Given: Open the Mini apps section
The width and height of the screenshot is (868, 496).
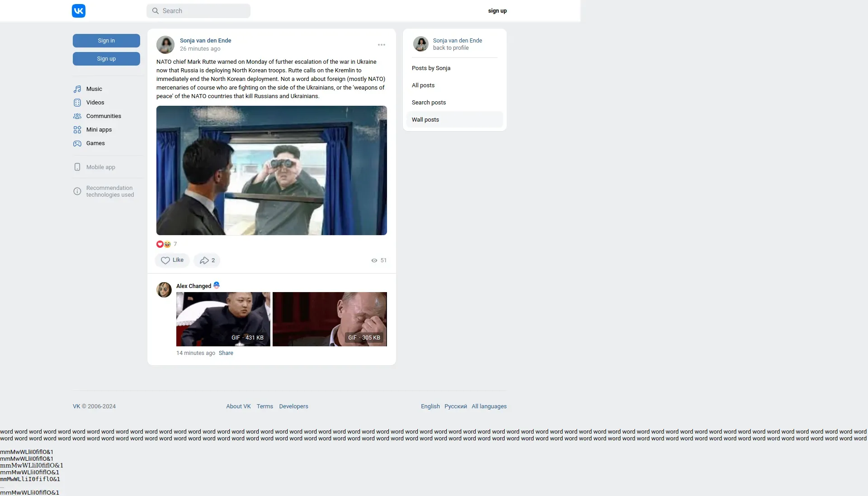Looking at the screenshot, I should pyautogui.click(x=99, y=130).
